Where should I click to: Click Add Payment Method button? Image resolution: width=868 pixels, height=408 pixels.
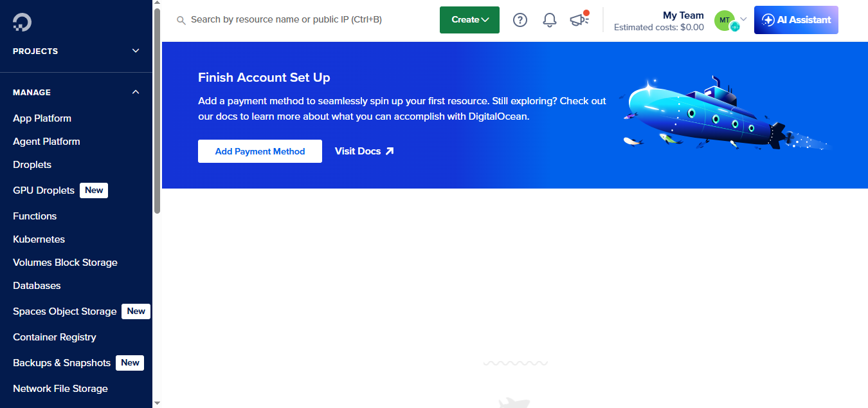[x=260, y=151]
